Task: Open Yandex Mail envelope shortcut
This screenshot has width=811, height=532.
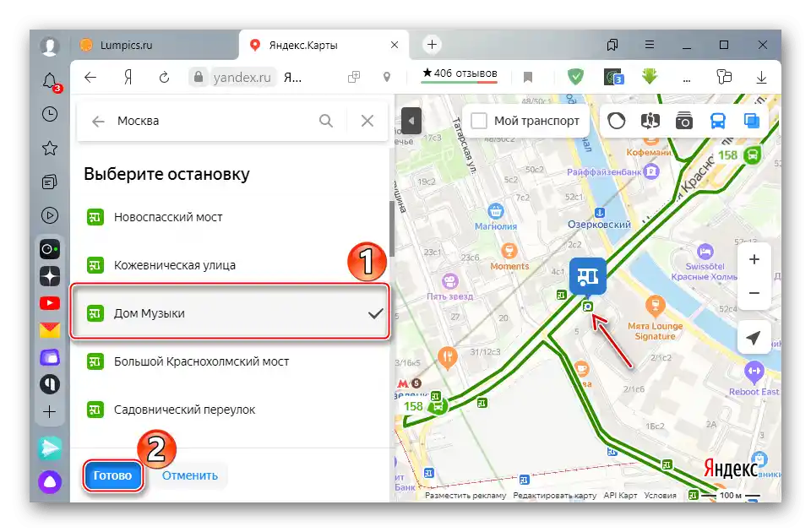Action: point(50,330)
